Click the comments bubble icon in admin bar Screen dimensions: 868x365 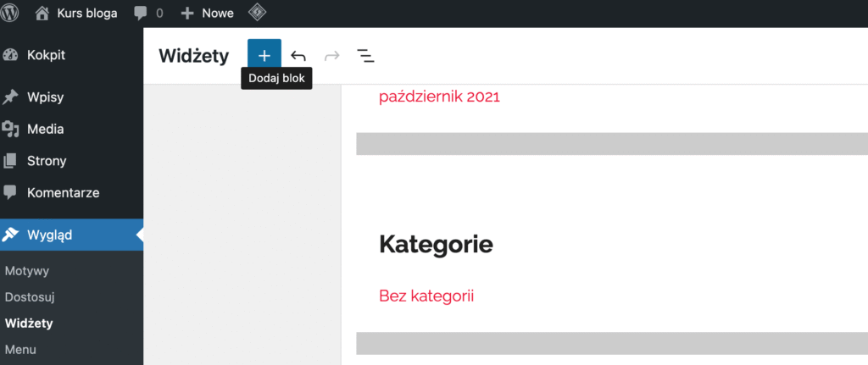coord(140,13)
